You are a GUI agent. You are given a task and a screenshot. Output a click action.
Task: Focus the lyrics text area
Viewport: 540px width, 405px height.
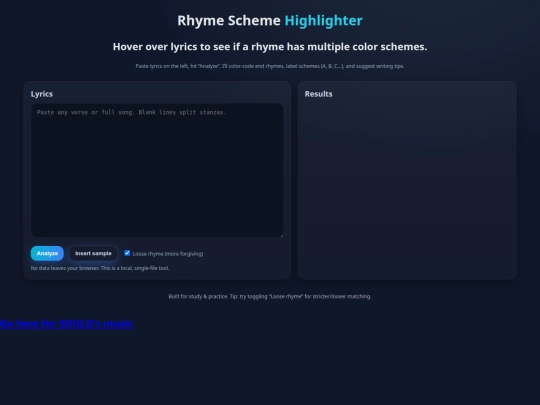coord(157,170)
